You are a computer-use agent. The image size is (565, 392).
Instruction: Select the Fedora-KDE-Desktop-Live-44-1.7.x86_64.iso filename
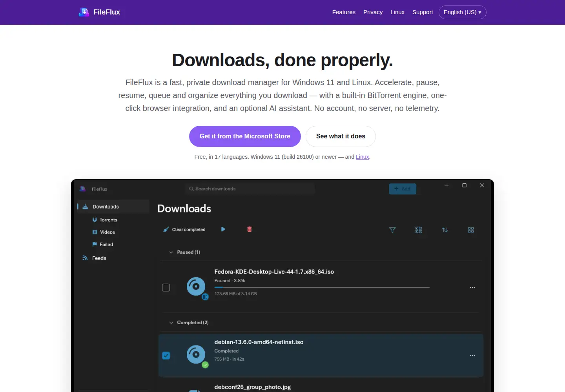[274, 272]
